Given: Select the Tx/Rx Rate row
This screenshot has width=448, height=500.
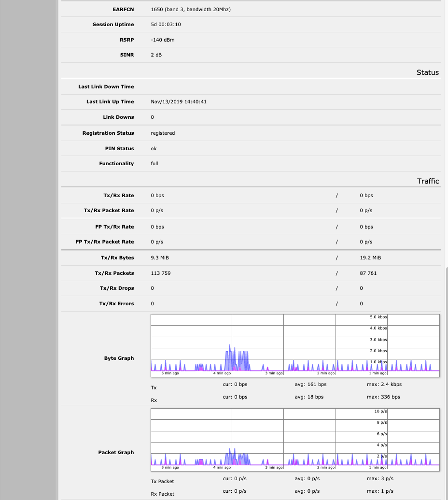Looking at the screenshot, I should coord(157,195).
